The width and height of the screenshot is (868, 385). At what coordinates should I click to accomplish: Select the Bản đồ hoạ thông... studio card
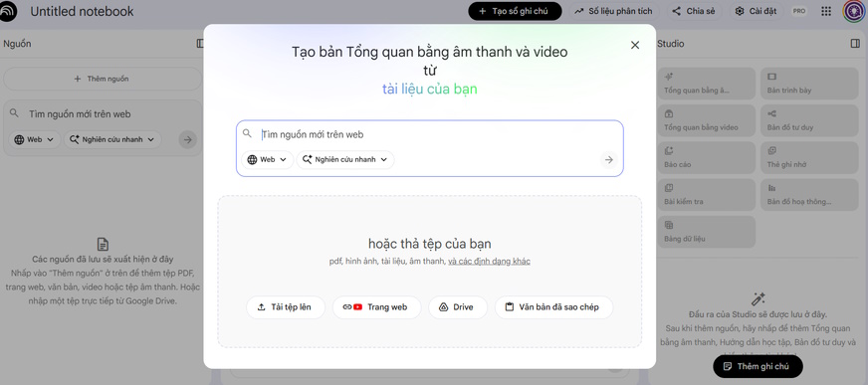click(808, 195)
